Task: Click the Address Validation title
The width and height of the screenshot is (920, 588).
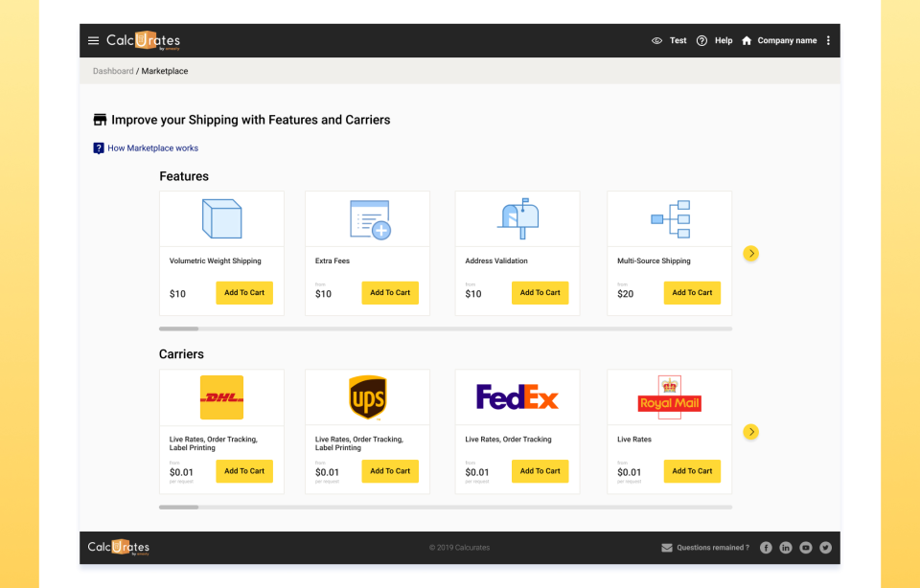Action: (x=496, y=260)
